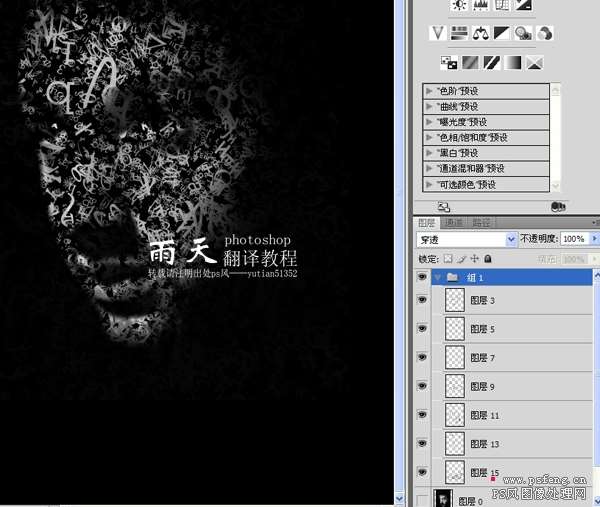This screenshot has width=600, height=507.
Task: Add a Selective Color adjustment
Action: coord(535,62)
